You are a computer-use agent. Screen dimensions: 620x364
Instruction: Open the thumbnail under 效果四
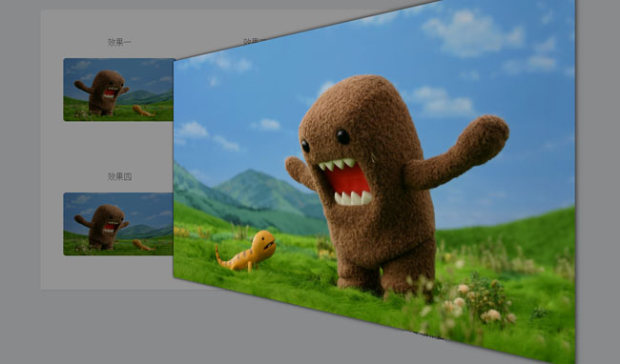click(x=118, y=224)
